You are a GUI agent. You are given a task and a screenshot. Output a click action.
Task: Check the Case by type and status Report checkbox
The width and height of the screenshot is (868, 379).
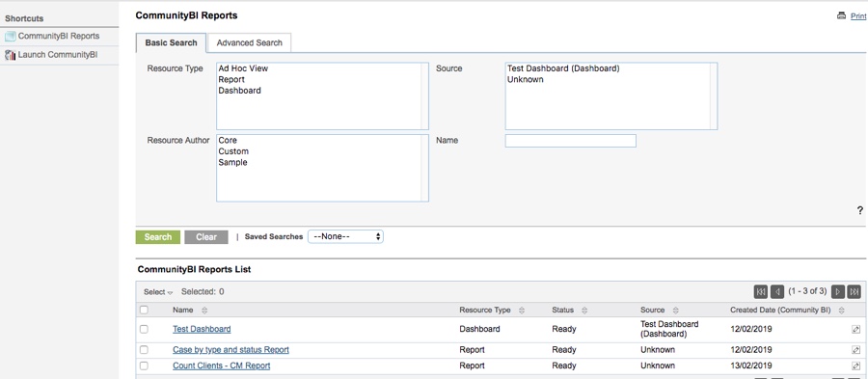click(x=144, y=350)
